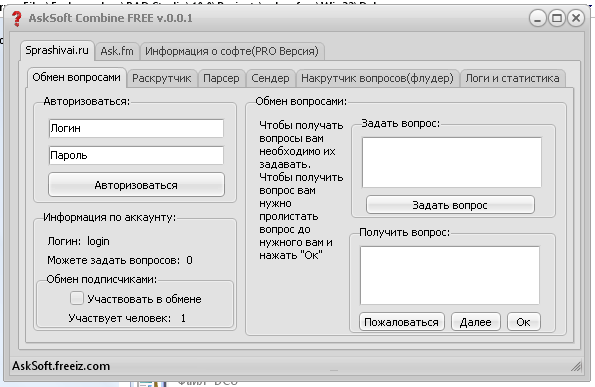The image size is (595, 387).
Task: Open the Парсер tab
Action: pyautogui.click(x=221, y=78)
